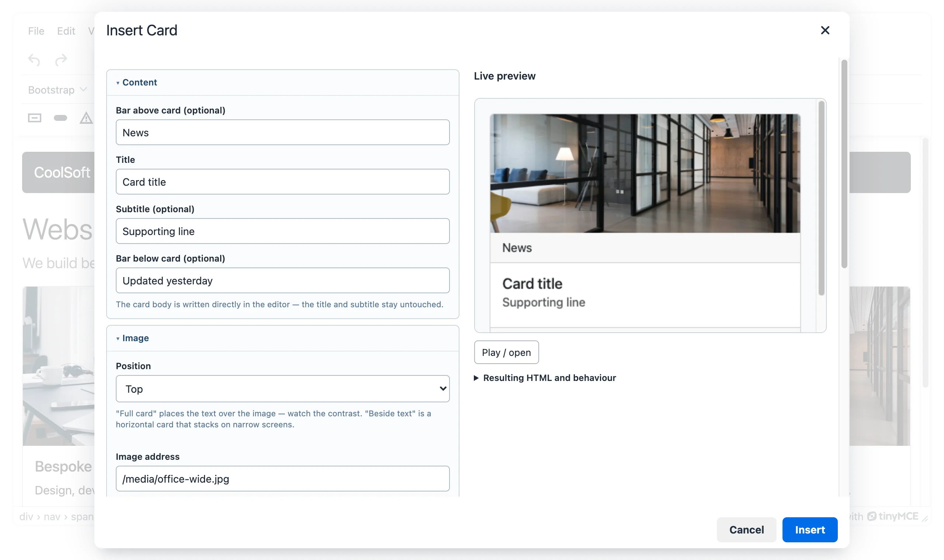Viewport: 944px width, 560px height.
Task: Click the Live preview heading
Action: (x=504, y=76)
